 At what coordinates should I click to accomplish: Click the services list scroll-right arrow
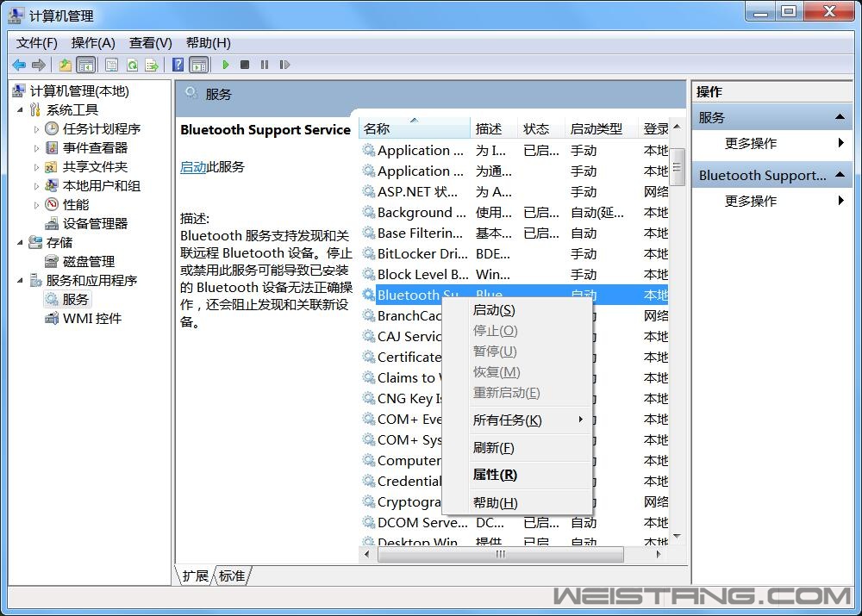pyautogui.click(x=658, y=555)
